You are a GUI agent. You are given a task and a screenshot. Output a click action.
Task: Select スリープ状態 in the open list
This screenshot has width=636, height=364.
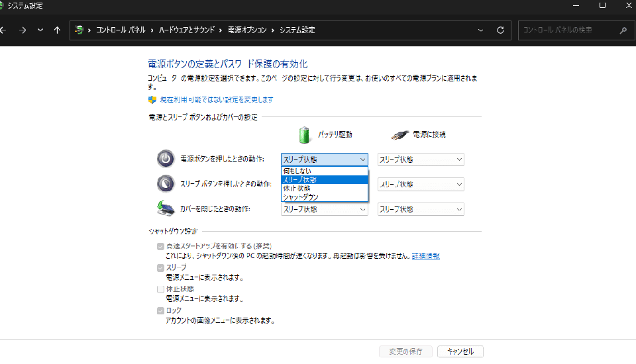pyautogui.click(x=325, y=179)
